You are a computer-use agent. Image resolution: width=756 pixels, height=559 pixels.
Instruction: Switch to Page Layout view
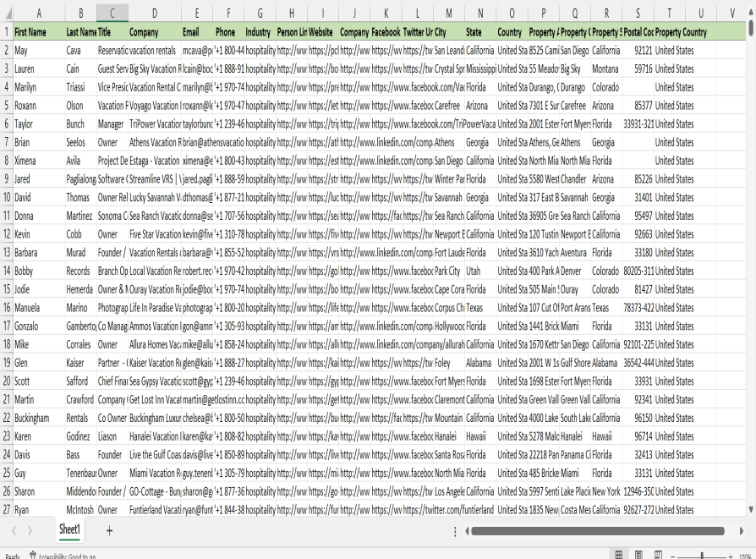tap(639, 555)
